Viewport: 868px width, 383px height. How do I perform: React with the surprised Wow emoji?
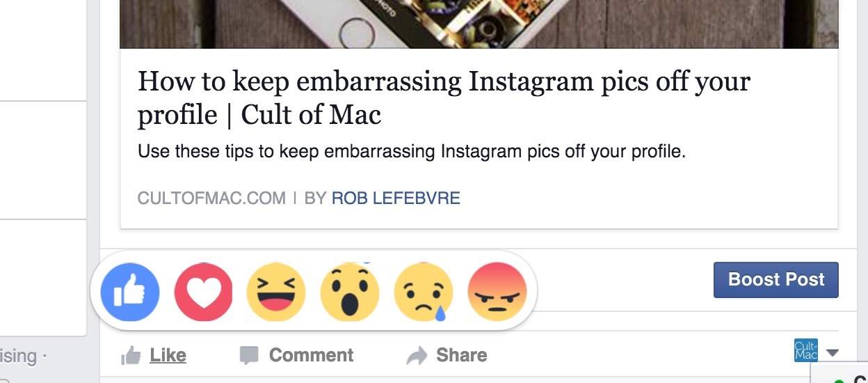pyautogui.click(x=349, y=292)
